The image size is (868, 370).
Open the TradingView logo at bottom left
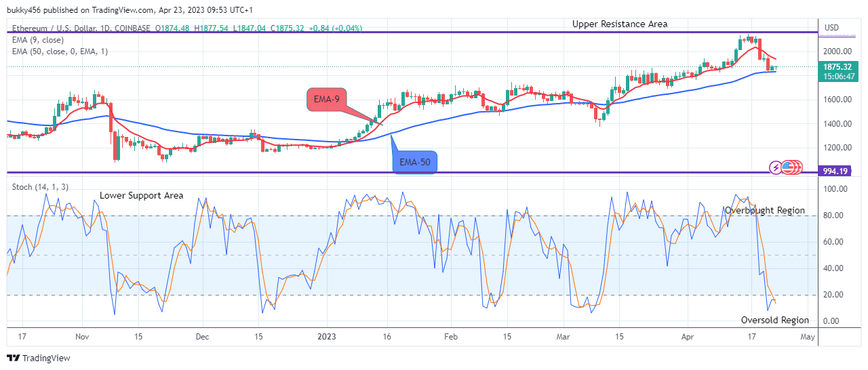point(39,358)
